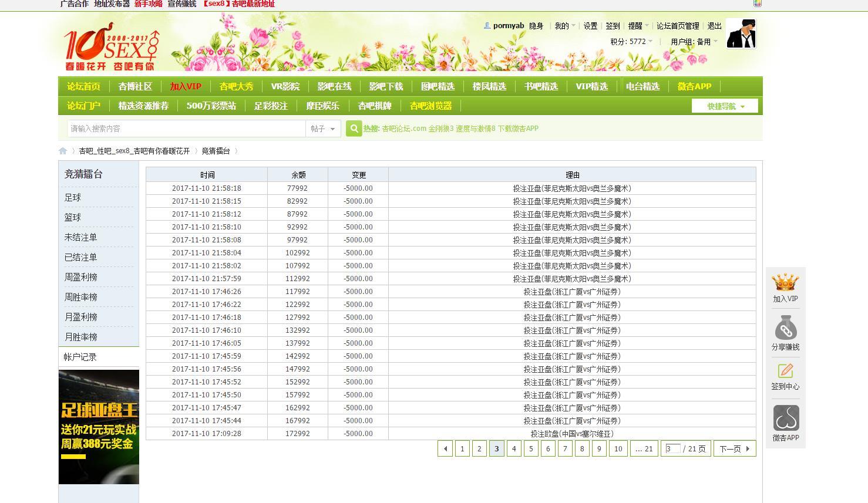Image resolution: width=868 pixels, height=503 pixels.
Task: Click the user avatar picture
Action: click(x=741, y=33)
